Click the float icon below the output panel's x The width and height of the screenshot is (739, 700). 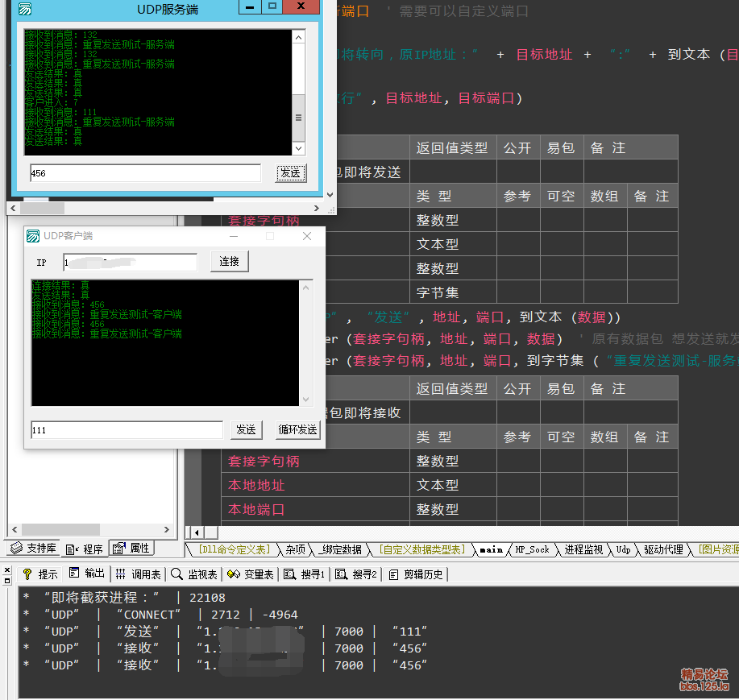tap(7, 581)
